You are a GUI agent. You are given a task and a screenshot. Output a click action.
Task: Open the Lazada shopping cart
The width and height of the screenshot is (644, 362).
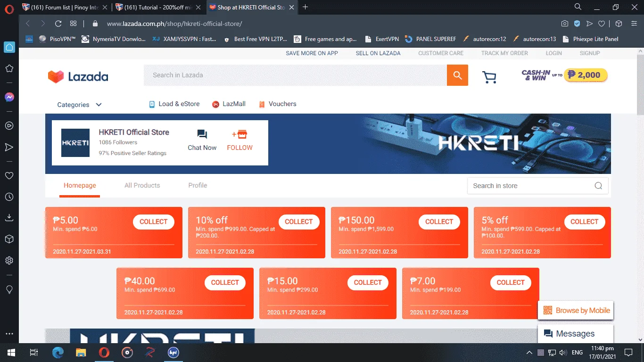click(x=489, y=77)
